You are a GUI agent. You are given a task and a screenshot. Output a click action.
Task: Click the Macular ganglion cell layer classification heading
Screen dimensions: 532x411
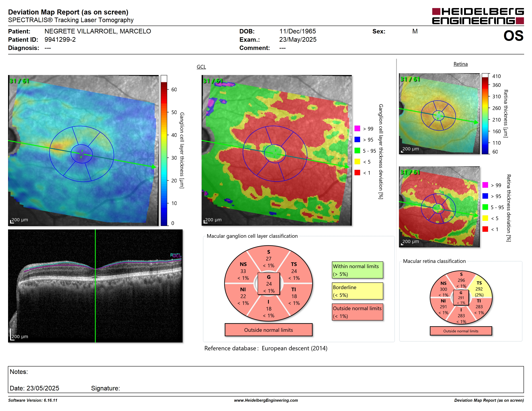click(x=252, y=236)
